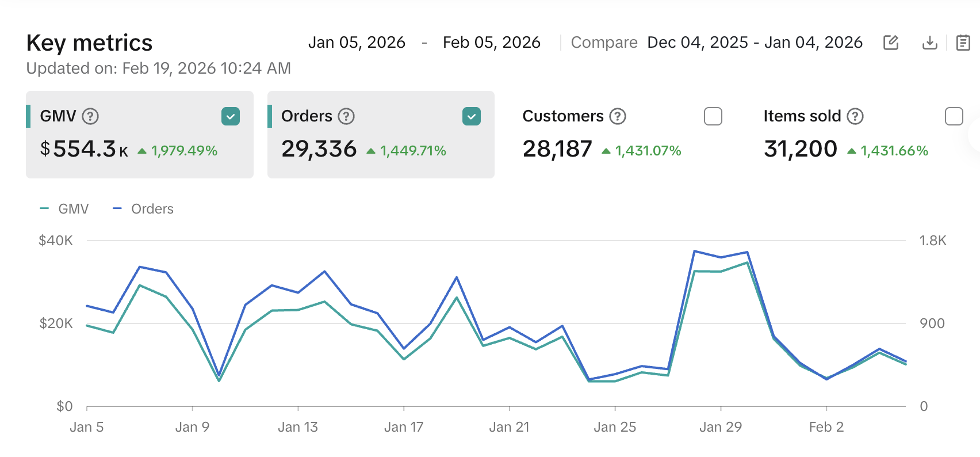Show help tooltip for GMV

pyautogui.click(x=90, y=116)
